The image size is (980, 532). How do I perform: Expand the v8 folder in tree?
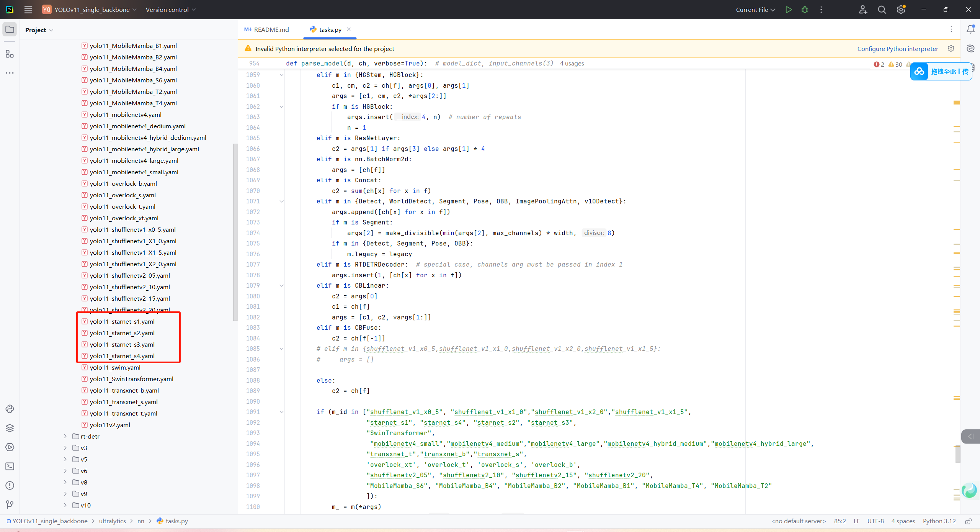[65, 482]
